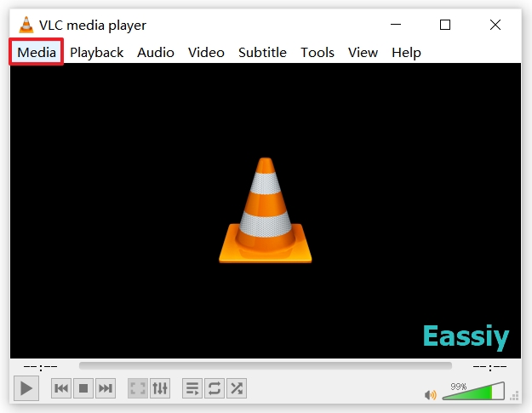This screenshot has height=413, width=532.
Task: Open the Video menu
Action: pos(206,53)
